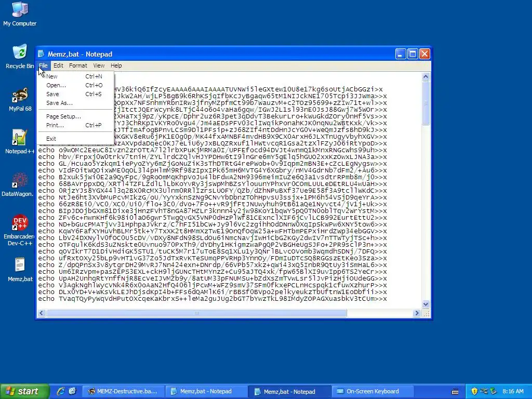This screenshot has height=399, width=532.
Task: Click the keyboard icon in the taskbar
Action: 455,392
